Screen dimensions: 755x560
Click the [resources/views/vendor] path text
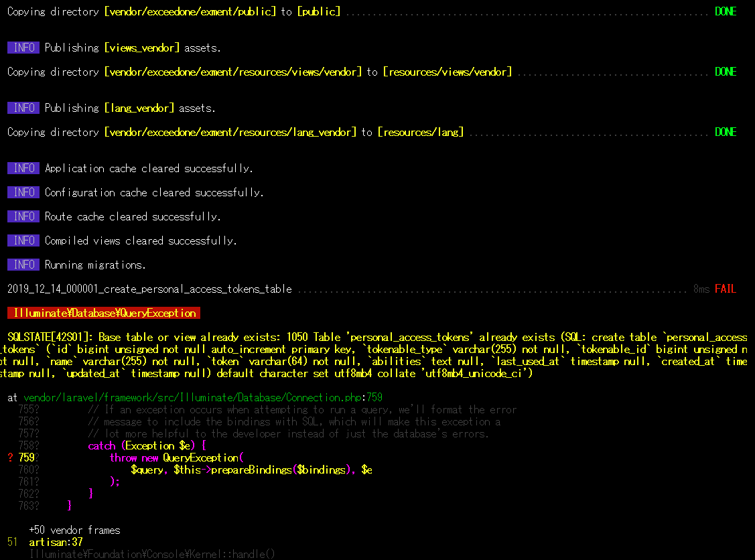coord(447,72)
